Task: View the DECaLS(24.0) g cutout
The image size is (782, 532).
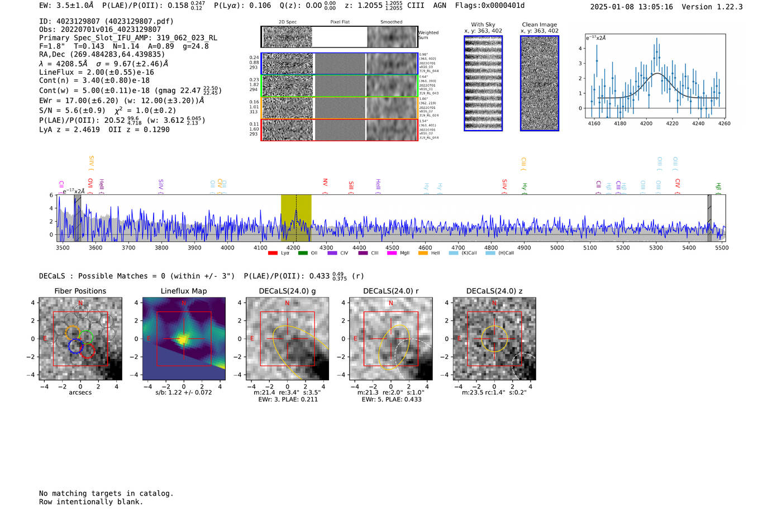Action: click(x=287, y=339)
